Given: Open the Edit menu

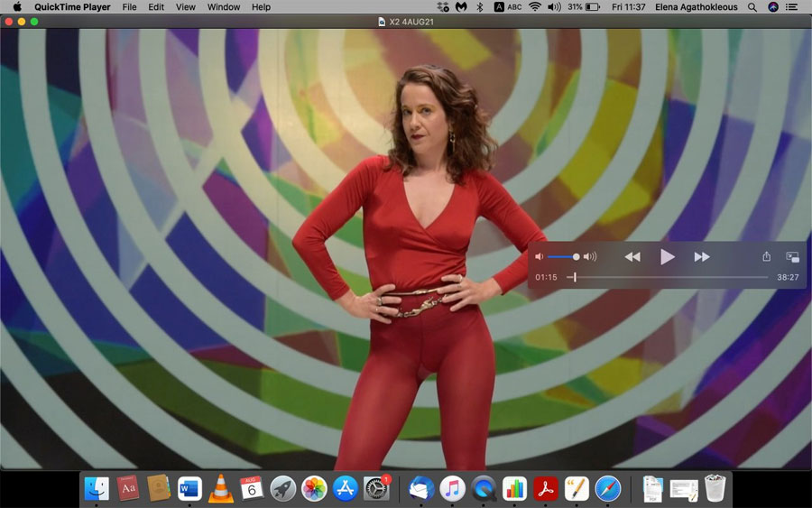Looking at the screenshot, I should pyautogui.click(x=156, y=7).
